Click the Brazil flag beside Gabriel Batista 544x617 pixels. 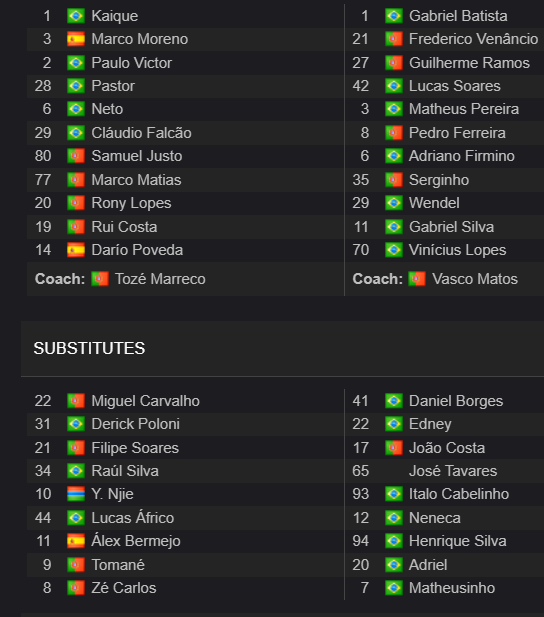(x=394, y=16)
